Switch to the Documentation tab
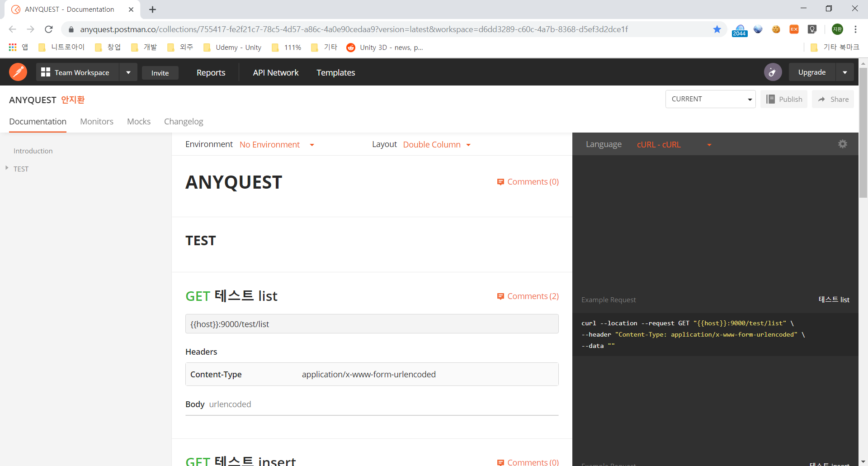This screenshot has height=466, width=868. (38, 122)
